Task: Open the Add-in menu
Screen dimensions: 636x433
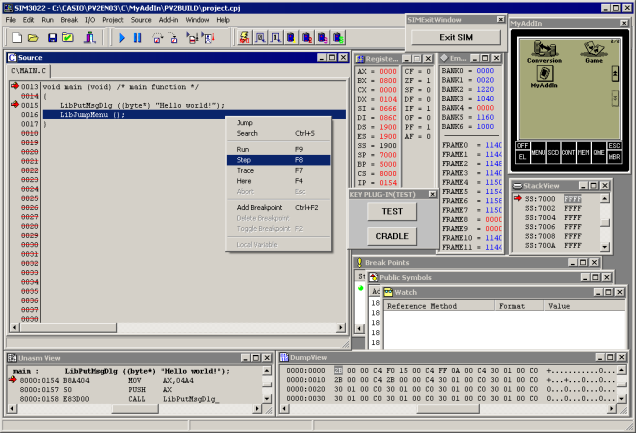Action: click(x=168, y=20)
